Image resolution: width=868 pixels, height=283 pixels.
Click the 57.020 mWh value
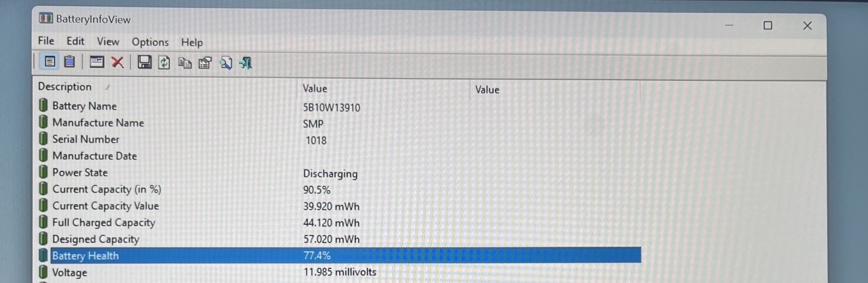click(x=331, y=239)
